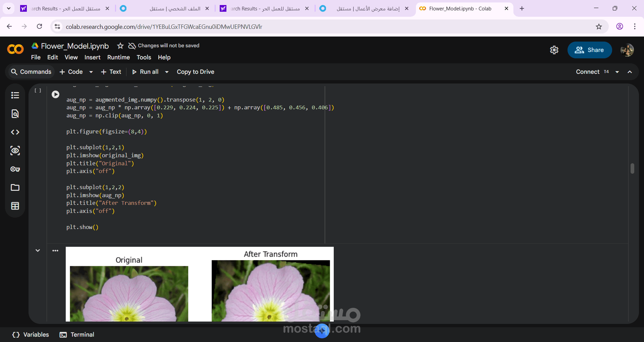Open the Connect options dropdown arrow
This screenshot has width=644, height=342.
click(x=617, y=72)
